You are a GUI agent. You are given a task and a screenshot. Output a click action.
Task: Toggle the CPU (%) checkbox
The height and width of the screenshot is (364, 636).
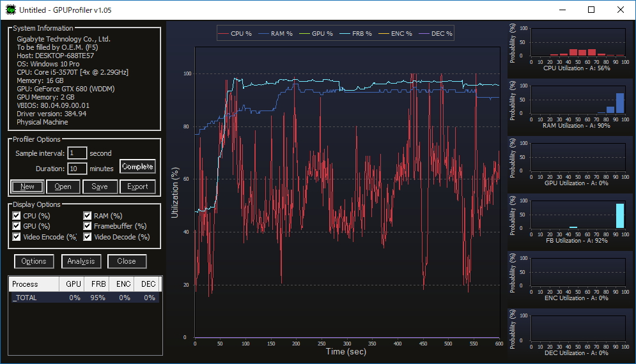(16, 216)
